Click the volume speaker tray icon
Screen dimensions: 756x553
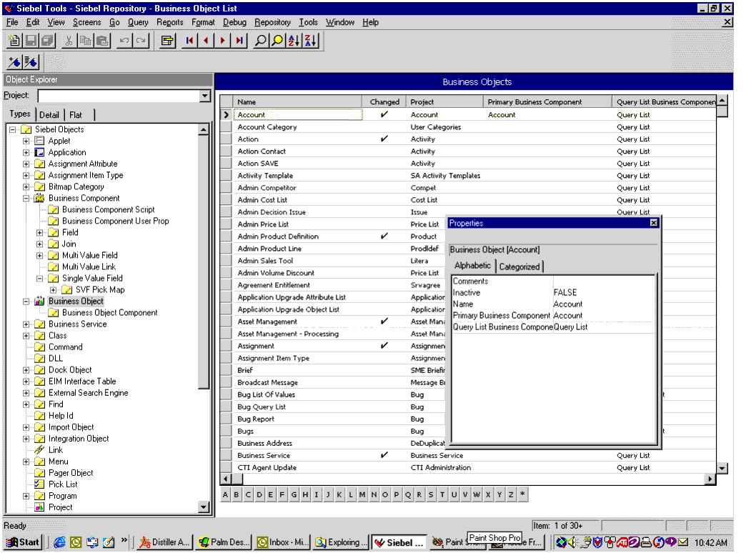572,542
